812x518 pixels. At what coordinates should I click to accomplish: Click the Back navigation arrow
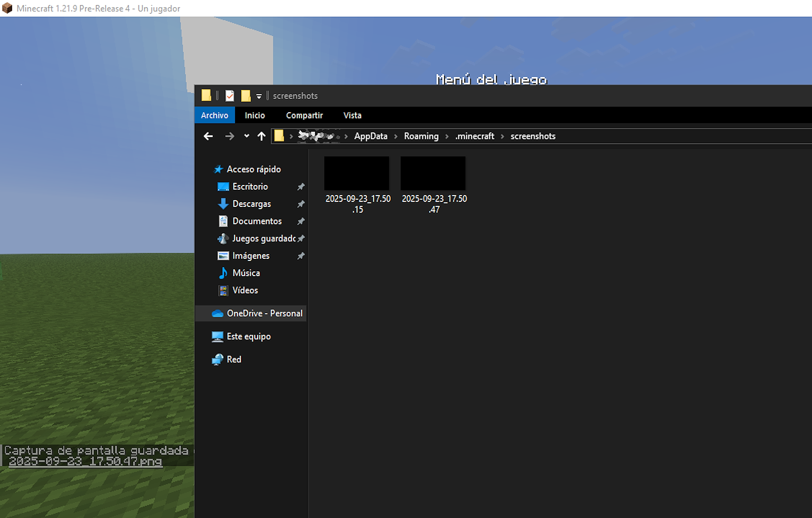(208, 136)
